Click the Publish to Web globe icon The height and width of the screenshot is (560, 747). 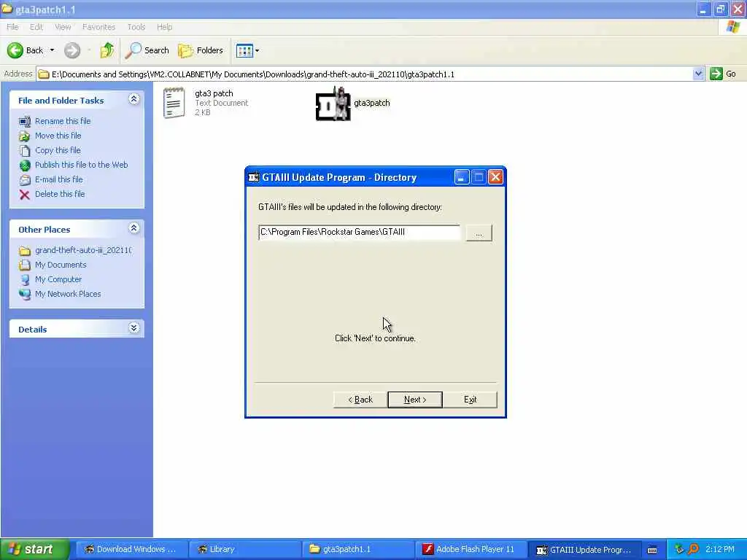(24, 166)
